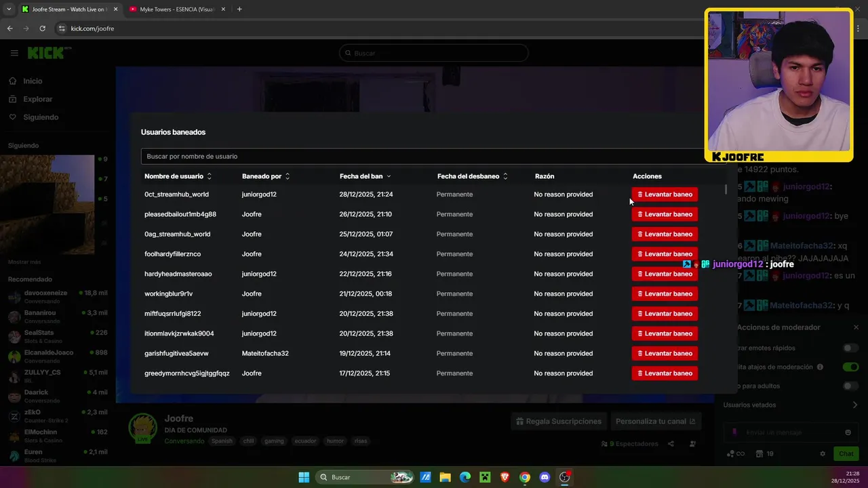Click Enviar un mensaje chat field

pyautogui.click(x=792, y=432)
